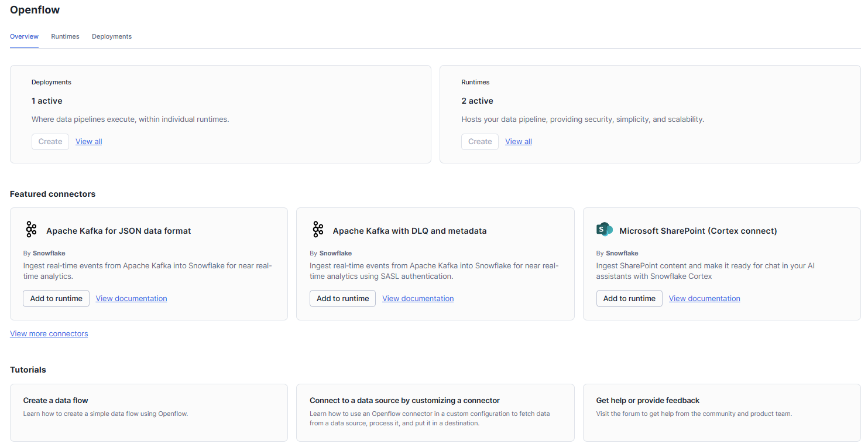Click the Kafka icon for JSON data format
The height and width of the screenshot is (447, 868).
pyautogui.click(x=31, y=230)
